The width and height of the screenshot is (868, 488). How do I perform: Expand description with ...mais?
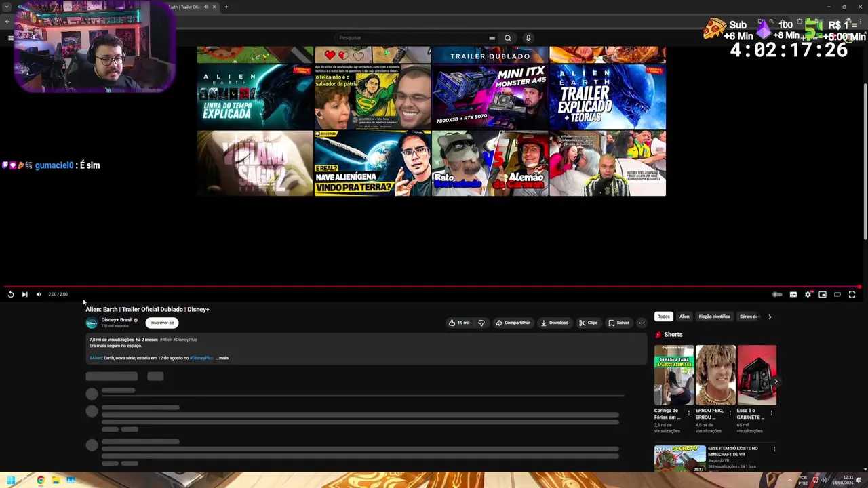point(222,358)
